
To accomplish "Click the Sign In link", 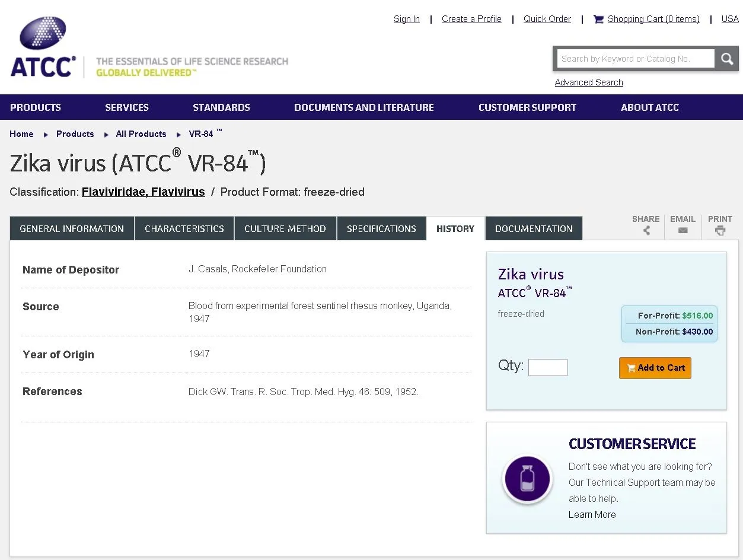I will 406,19.
